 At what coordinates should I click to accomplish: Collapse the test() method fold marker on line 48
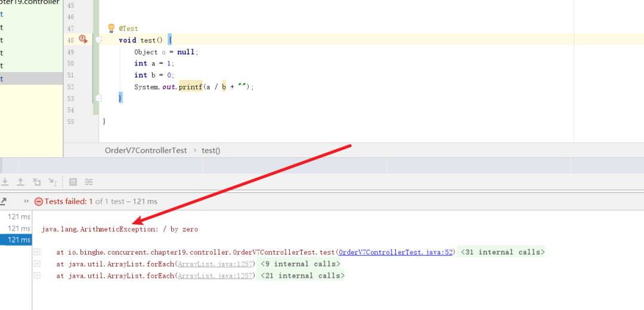[x=98, y=40]
